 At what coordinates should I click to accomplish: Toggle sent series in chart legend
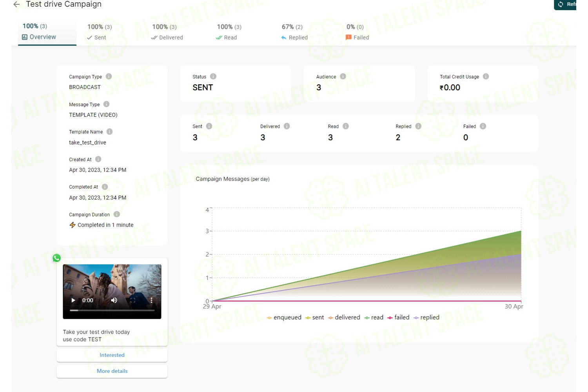pyautogui.click(x=315, y=318)
